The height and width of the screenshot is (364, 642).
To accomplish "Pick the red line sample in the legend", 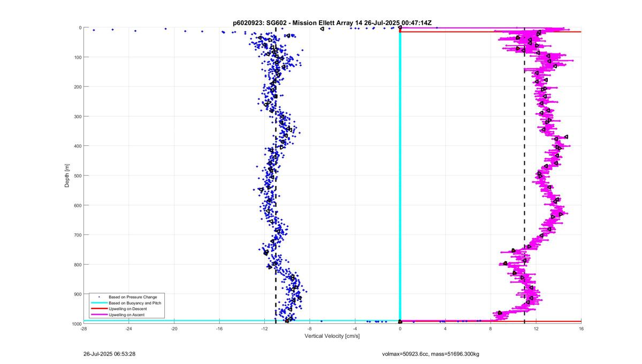I will coord(99,309).
